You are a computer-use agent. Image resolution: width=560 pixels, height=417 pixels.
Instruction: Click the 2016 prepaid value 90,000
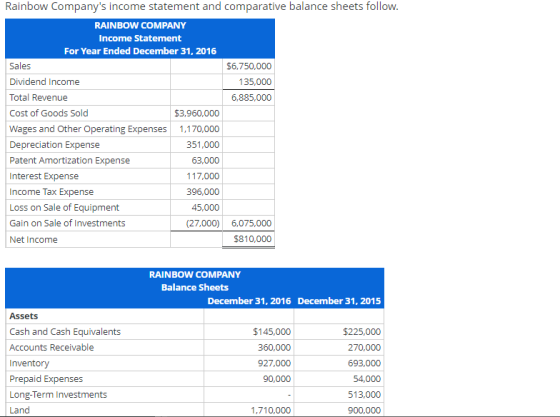point(277,379)
